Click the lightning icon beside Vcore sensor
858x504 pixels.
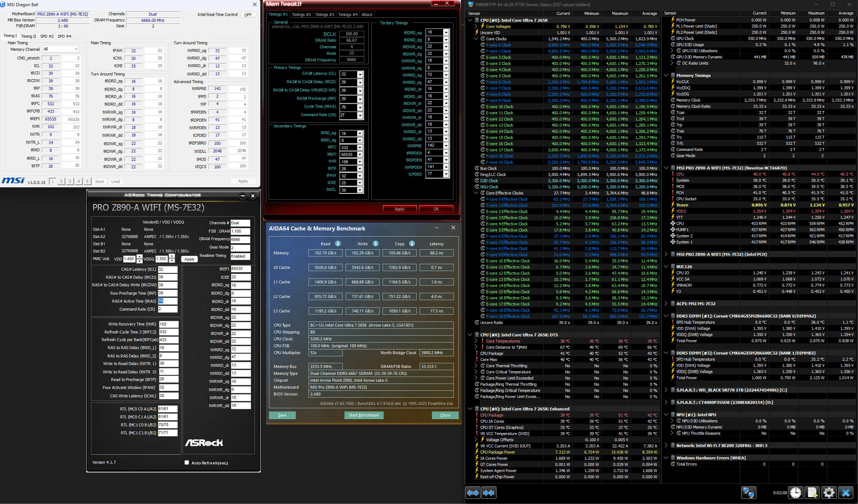click(x=673, y=205)
